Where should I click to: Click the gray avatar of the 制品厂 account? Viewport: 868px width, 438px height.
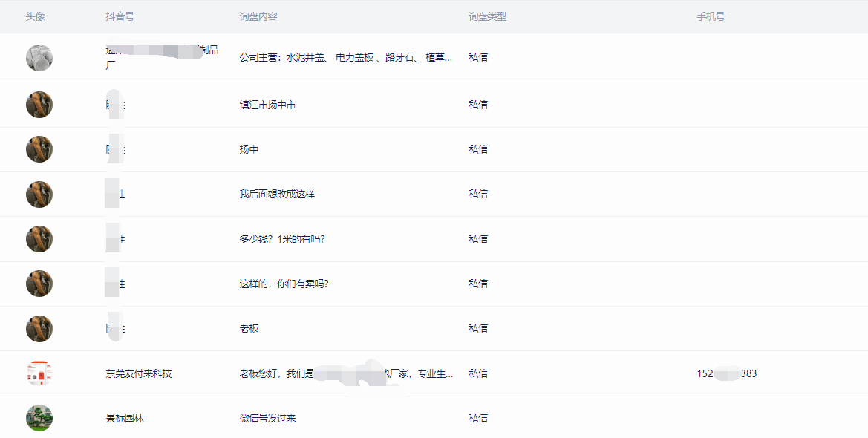(x=39, y=58)
